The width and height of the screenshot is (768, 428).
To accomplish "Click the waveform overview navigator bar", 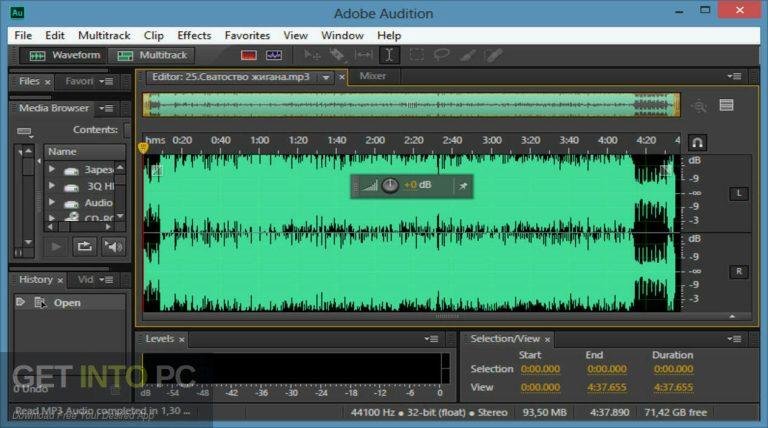I will [x=411, y=105].
